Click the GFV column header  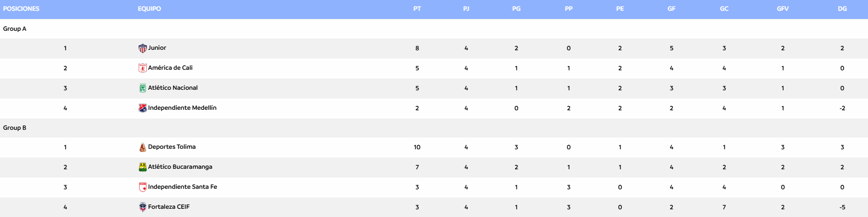(x=783, y=9)
